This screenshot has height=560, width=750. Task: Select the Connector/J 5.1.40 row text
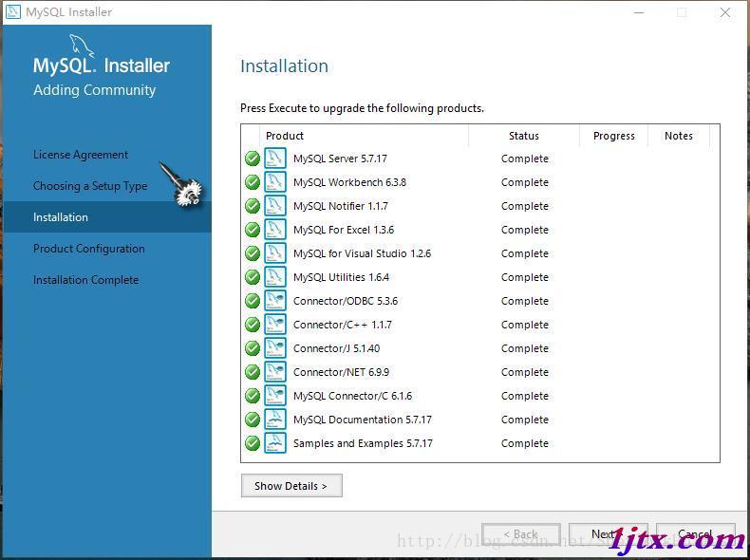[337, 348]
